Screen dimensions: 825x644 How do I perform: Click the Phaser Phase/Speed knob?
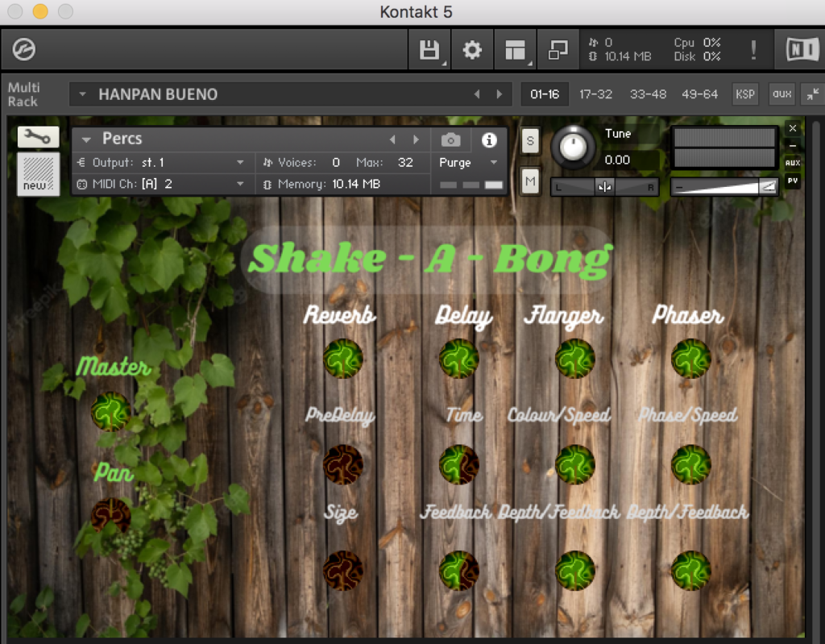click(690, 464)
